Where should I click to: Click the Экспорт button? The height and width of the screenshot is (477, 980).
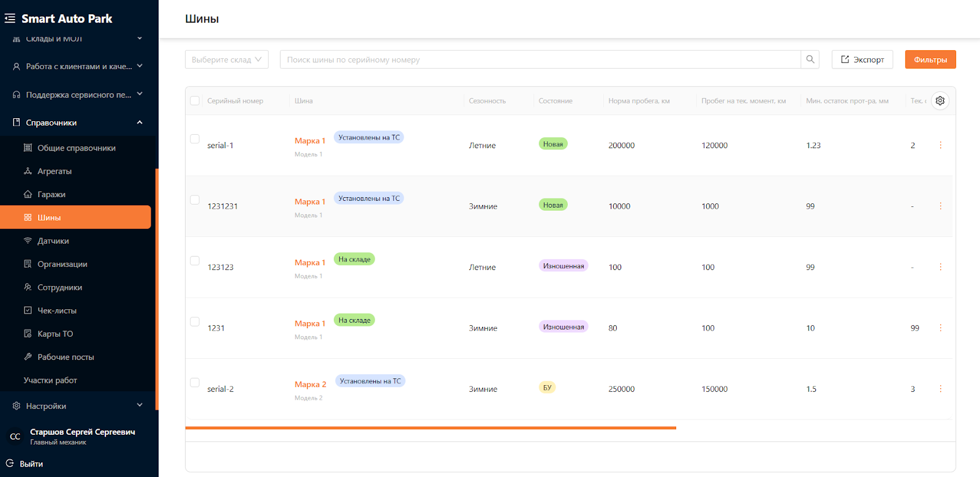862,59
